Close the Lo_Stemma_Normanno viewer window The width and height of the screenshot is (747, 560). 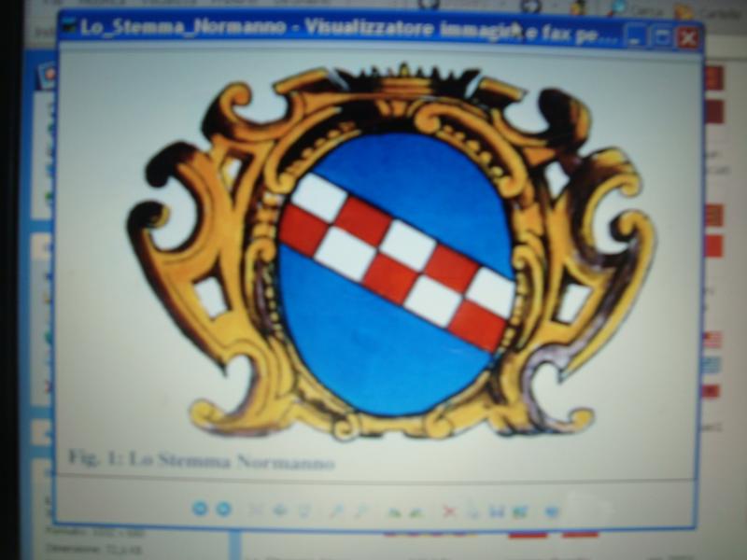[x=688, y=37]
